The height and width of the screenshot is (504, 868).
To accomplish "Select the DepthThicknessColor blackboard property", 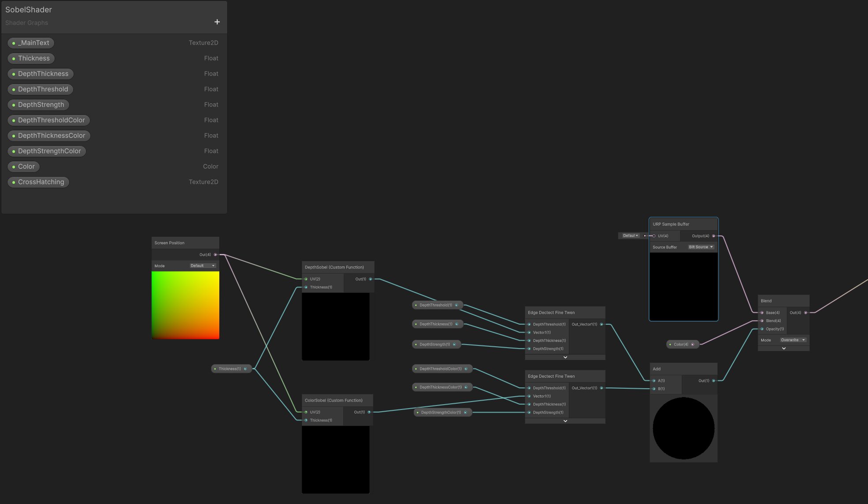I will pyautogui.click(x=49, y=136).
